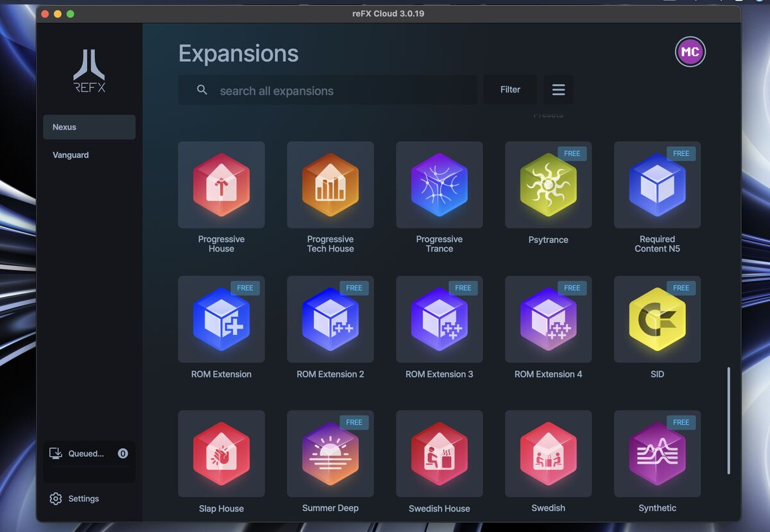
Task: Choose the Summer Deep expansion icon
Action: click(x=330, y=454)
